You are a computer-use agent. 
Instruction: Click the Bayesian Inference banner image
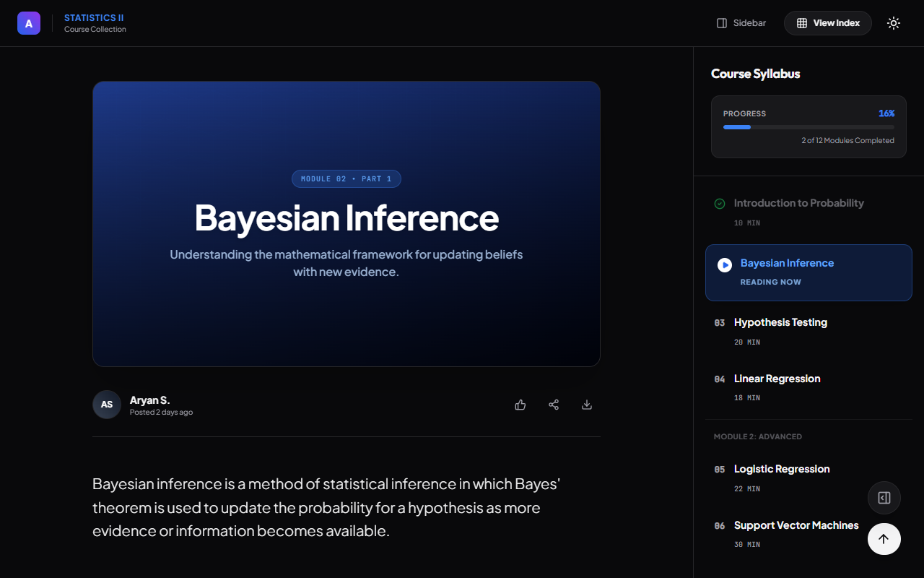tap(346, 224)
